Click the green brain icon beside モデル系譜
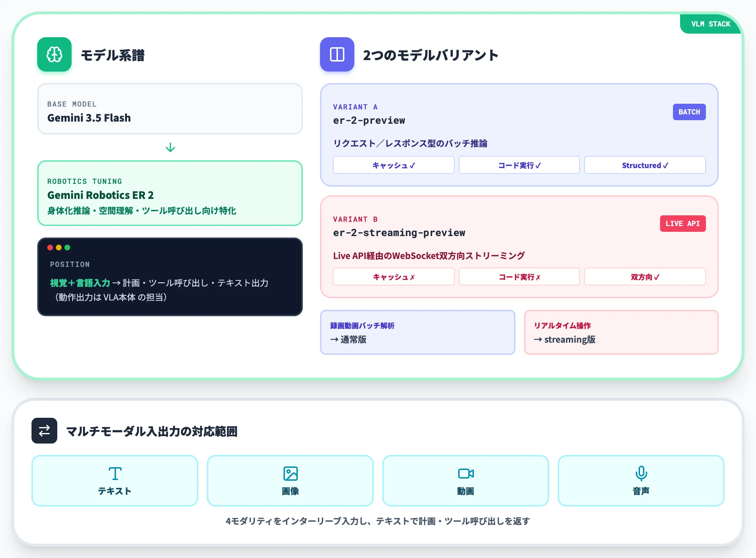The height and width of the screenshot is (558, 756). tap(54, 54)
